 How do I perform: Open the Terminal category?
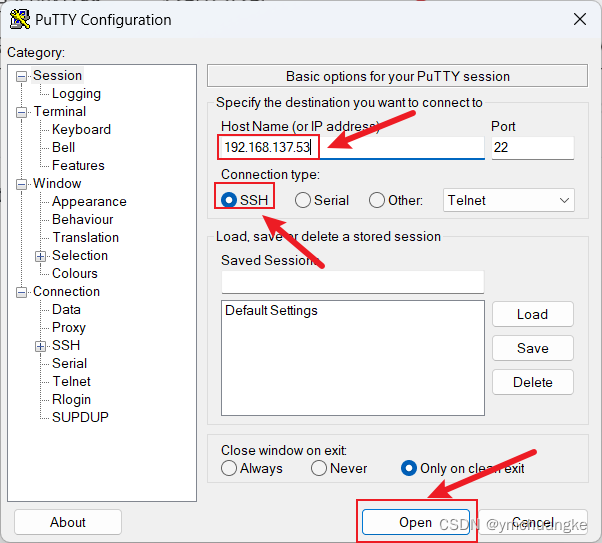coord(60,111)
